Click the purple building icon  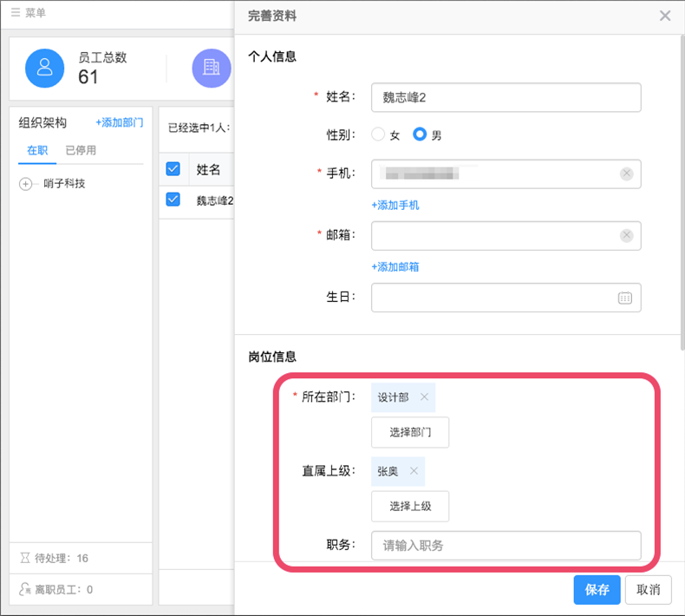(212, 69)
